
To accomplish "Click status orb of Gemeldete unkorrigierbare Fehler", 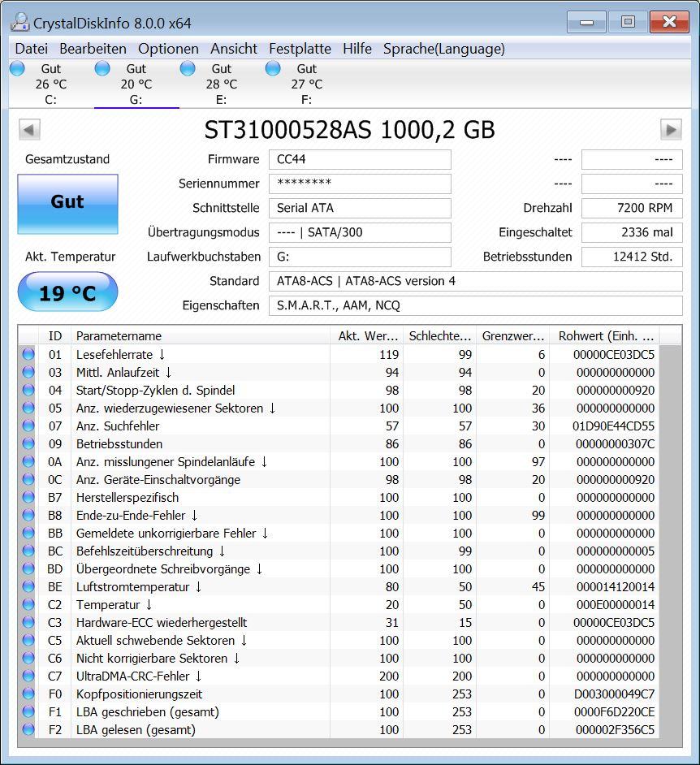I will coord(28,533).
